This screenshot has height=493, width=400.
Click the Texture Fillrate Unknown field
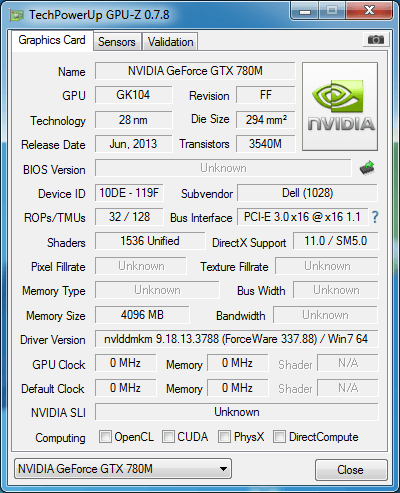327,266
